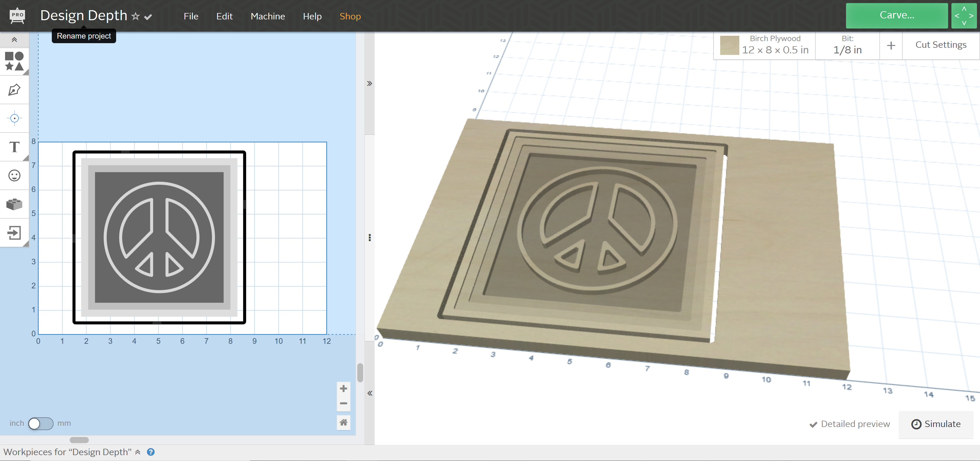Select the Text tool
This screenshot has height=461, width=980.
click(x=14, y=147)
